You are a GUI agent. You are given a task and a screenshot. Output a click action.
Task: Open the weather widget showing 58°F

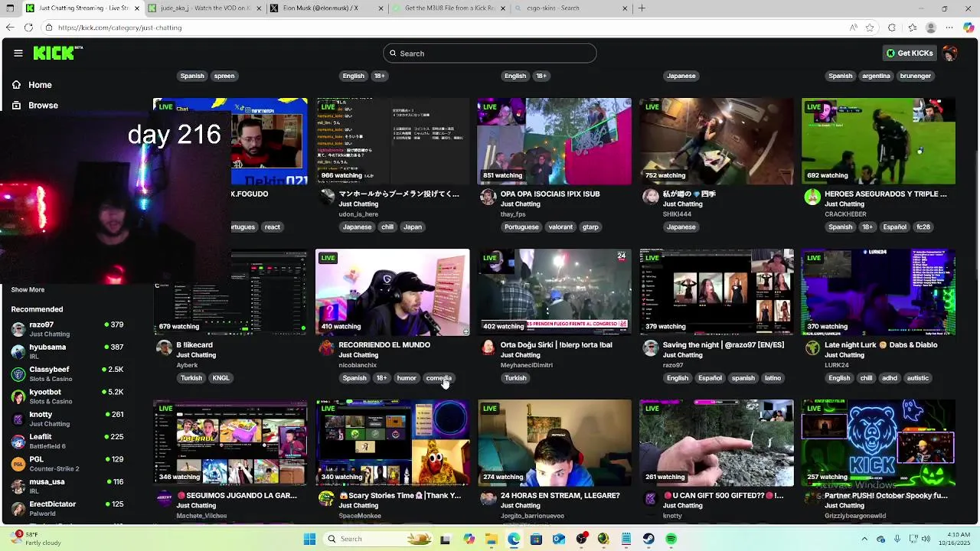[x=34, y=537]
